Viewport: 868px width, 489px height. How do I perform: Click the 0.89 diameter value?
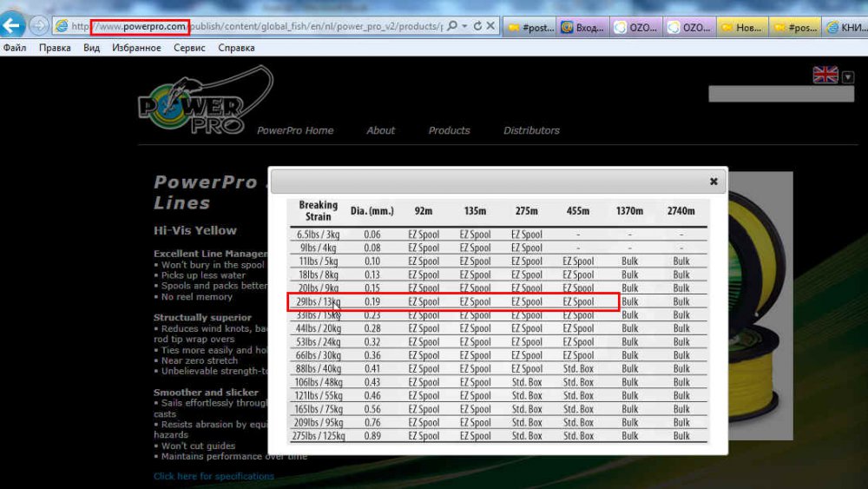[x=372, y=436]
